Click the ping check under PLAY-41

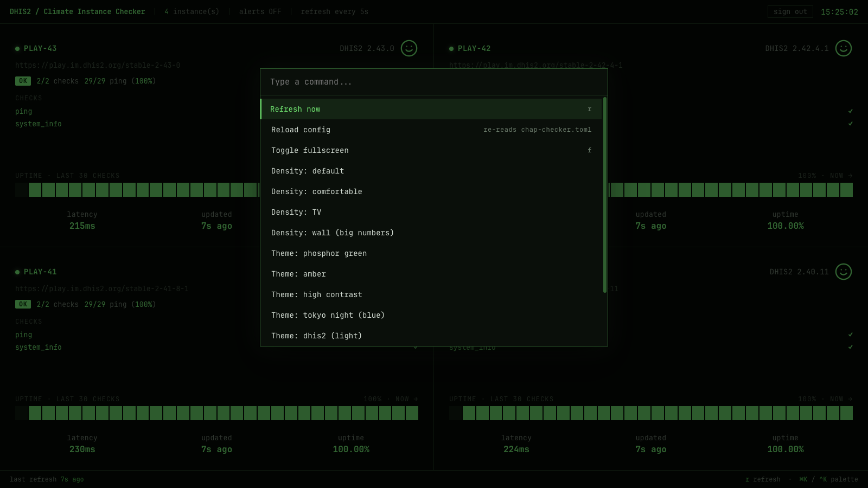[x=23, y=335]
